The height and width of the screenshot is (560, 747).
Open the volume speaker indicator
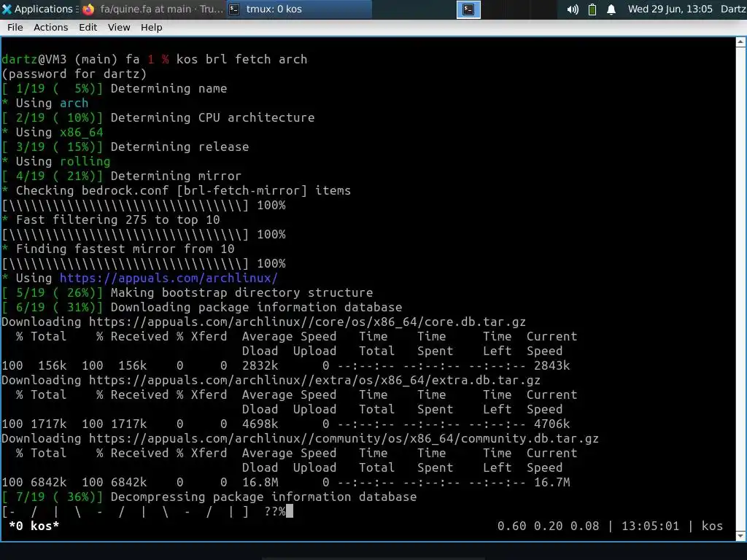point(573,9)
